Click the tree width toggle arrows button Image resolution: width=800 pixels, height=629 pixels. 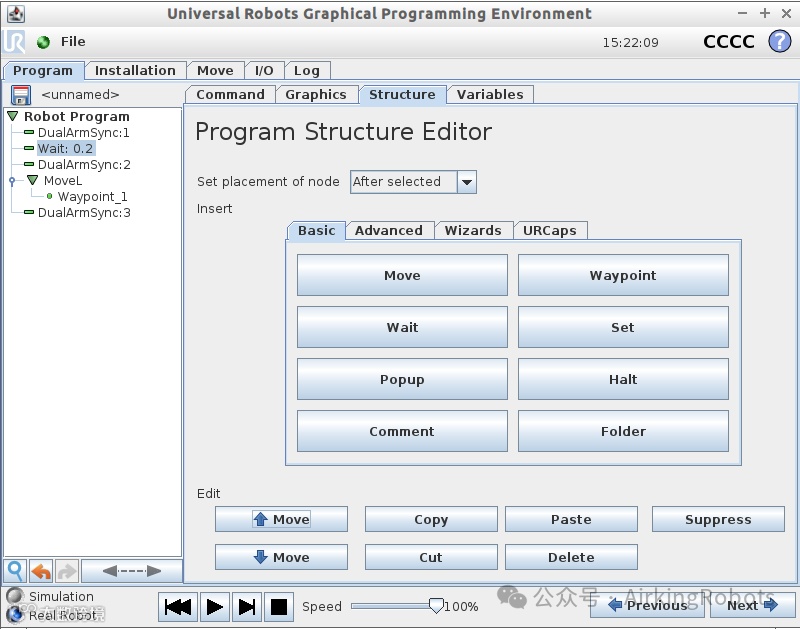pos(132,570)
